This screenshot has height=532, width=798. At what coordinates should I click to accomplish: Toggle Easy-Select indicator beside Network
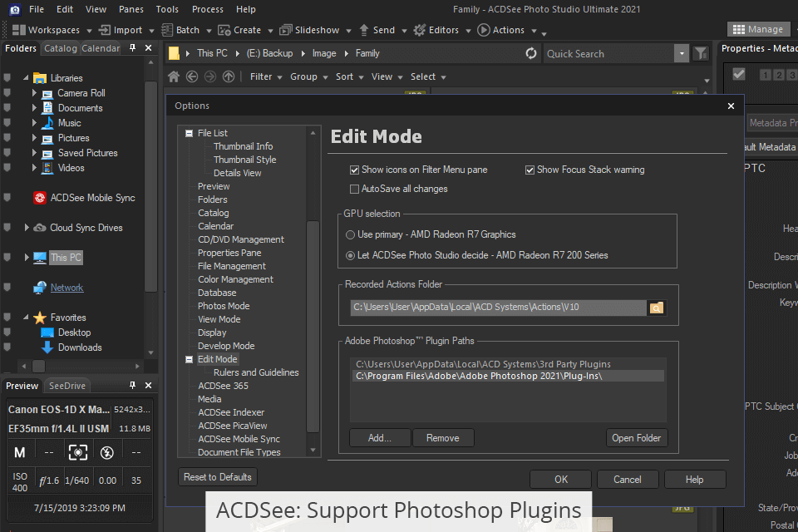pyautogui.click(x=7, y=288)
